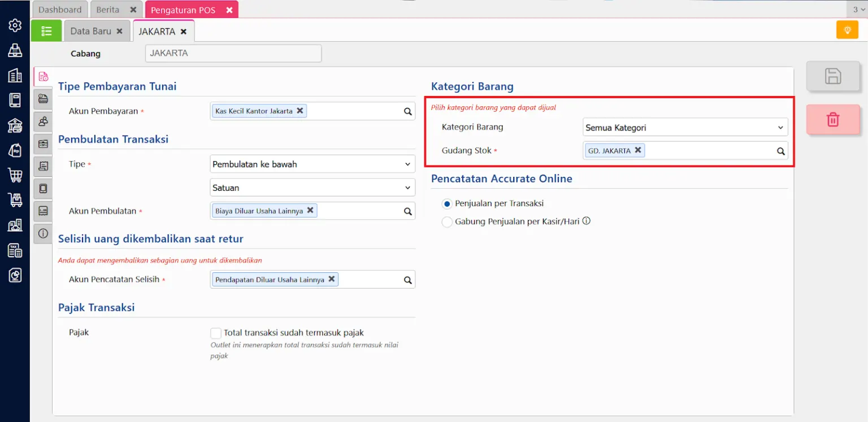Open the boxes on trolley sidebar icon
This screenshot has width=868, height=422.
click(15, 199)
